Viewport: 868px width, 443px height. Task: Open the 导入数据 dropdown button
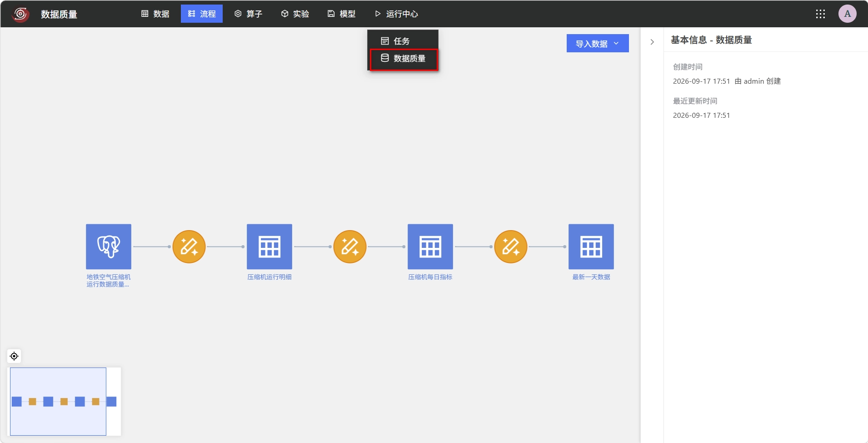tap(598, 44)
